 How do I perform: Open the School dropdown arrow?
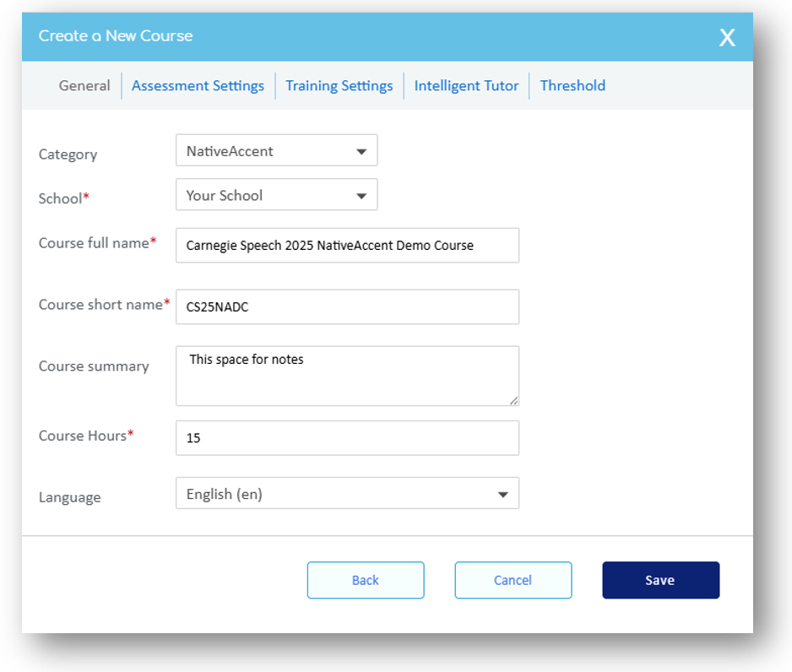361,196
